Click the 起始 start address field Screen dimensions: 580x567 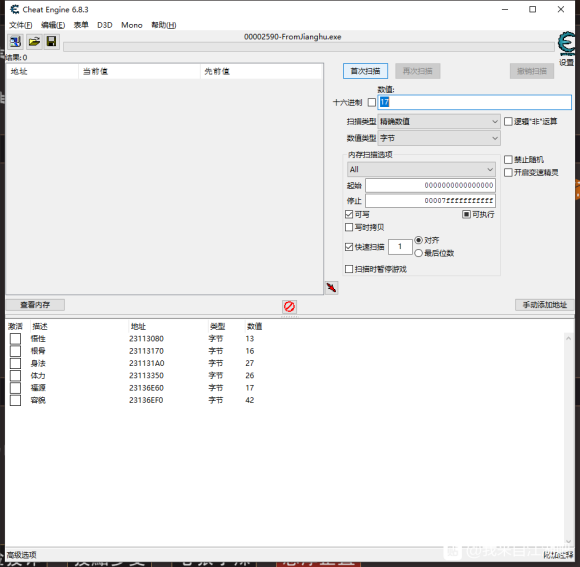pyautogui.click(x=431, y=185)
